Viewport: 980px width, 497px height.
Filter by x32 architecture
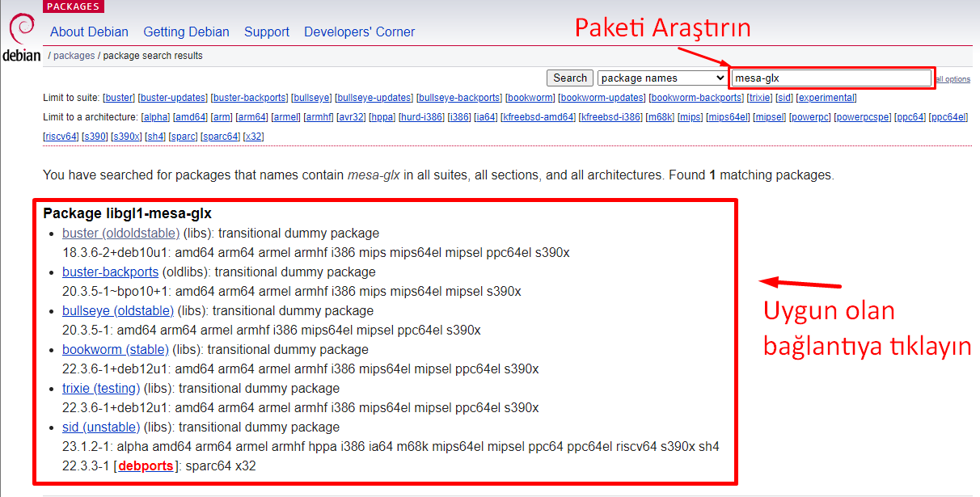(254, 137)
